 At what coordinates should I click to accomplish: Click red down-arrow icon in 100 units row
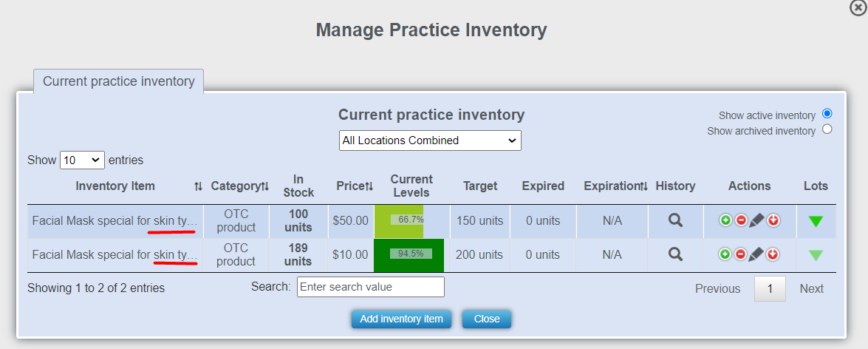point(773,220)
